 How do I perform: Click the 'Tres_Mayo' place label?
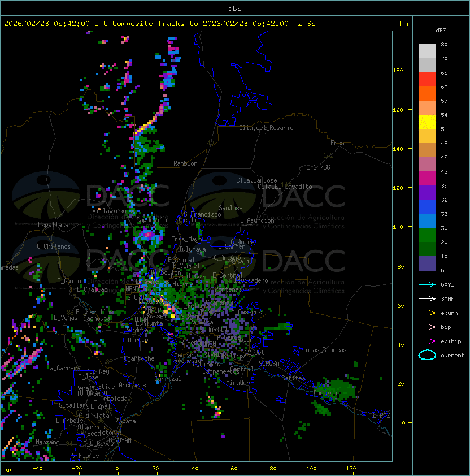(186, 239)
